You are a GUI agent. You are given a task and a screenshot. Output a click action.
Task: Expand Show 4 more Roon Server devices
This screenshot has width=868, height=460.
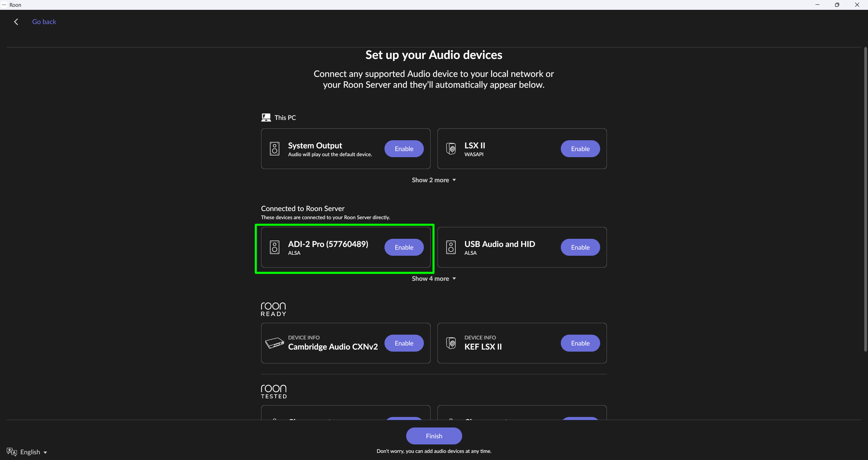coord(434,279)
